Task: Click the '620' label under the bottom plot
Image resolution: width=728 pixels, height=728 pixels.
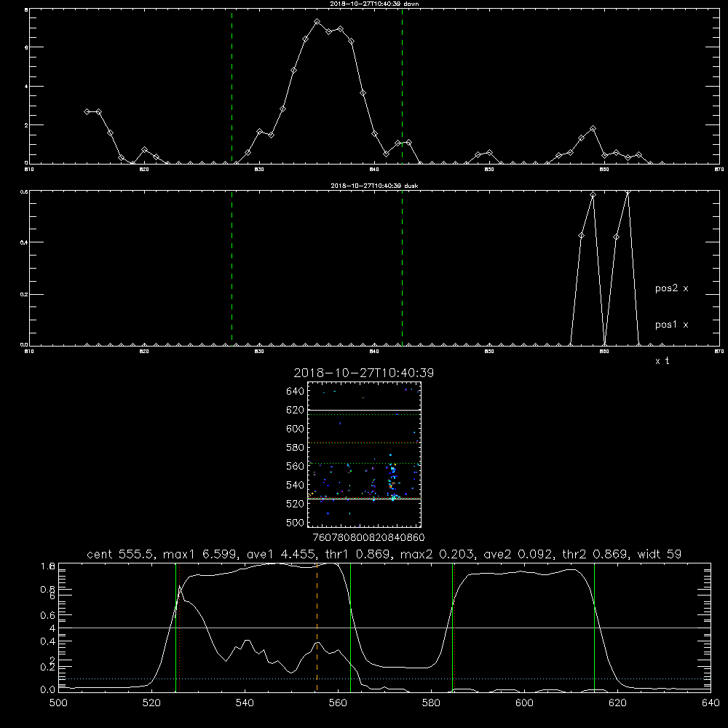Action: pyautogui.click(x=617, y=703)
